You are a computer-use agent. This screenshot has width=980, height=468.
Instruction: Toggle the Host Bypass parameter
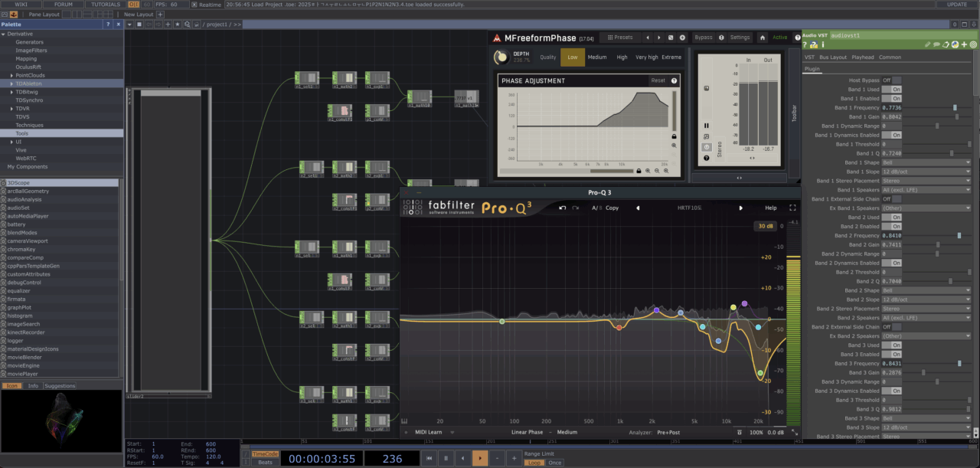[891, 80]
